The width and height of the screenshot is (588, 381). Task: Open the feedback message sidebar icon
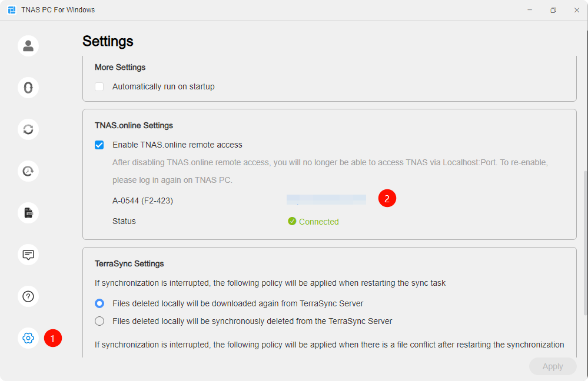(x=28, y=255)
